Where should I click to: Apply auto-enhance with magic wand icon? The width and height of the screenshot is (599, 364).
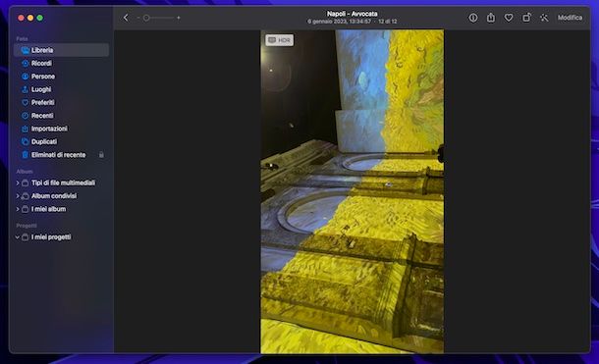544,18
